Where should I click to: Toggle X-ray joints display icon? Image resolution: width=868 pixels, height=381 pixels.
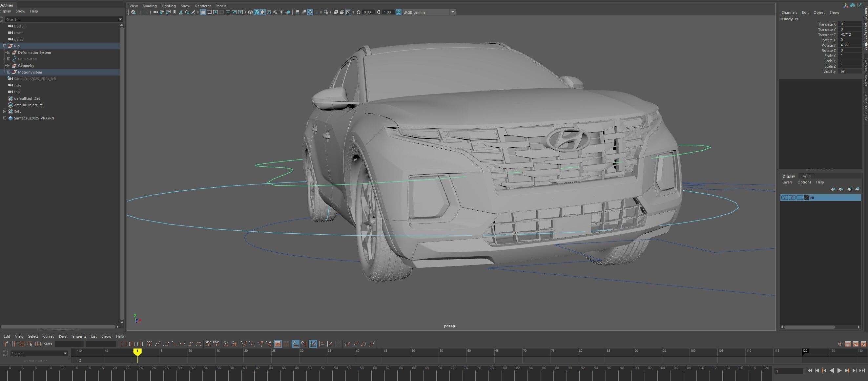348,12
